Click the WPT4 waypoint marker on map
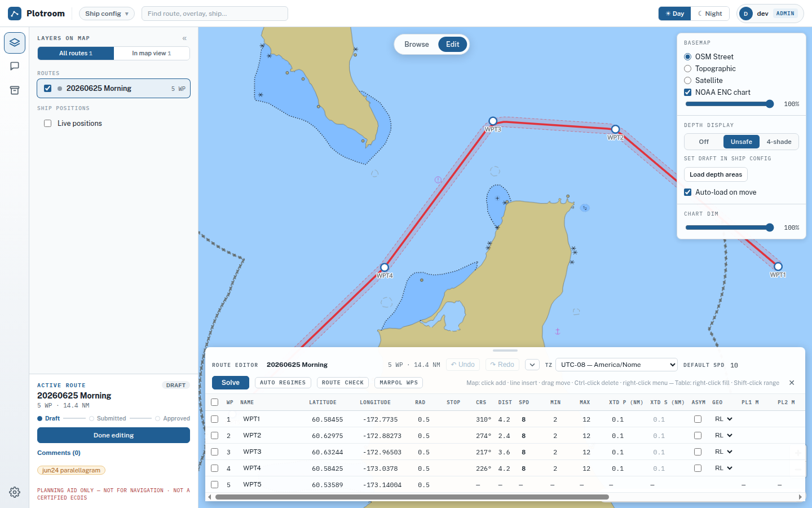 (385, 268)
